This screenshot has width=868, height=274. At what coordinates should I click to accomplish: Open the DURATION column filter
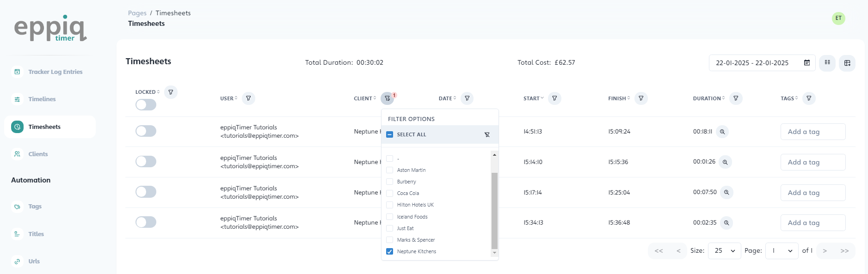point(736,98)
